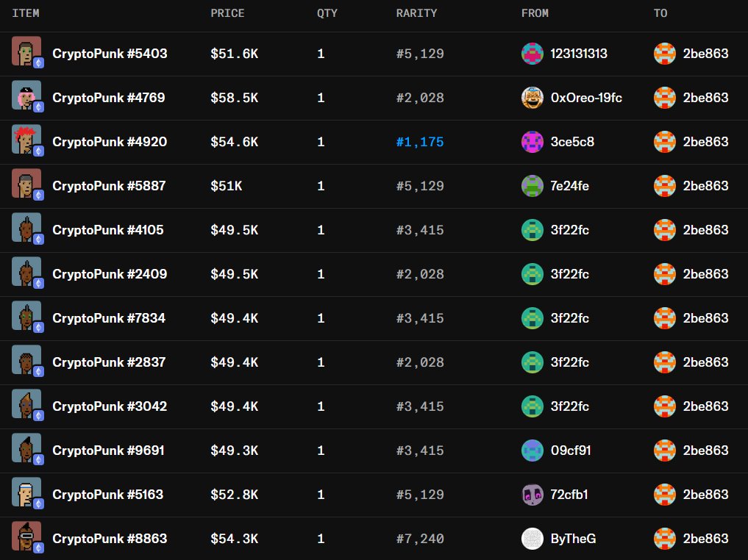Viewport: 748px width, 560px height.
Task: Open the CryptoPunk #4769 item link
Action: (109, 98)
